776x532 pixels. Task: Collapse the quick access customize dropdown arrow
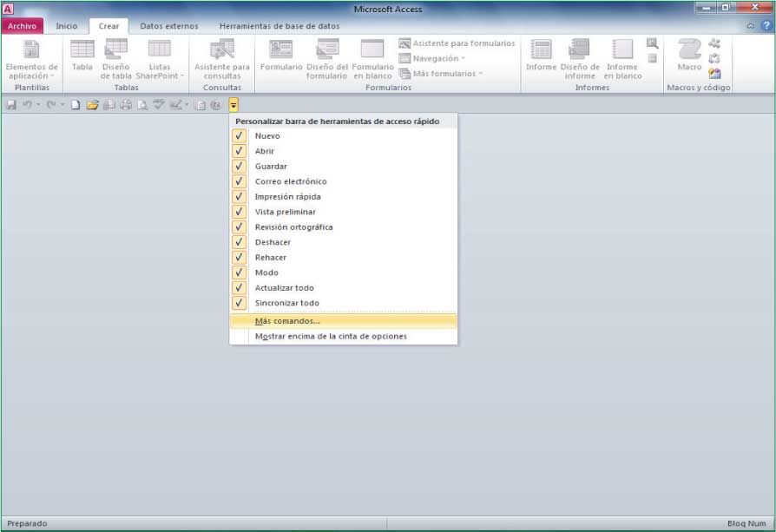(233, 105)
